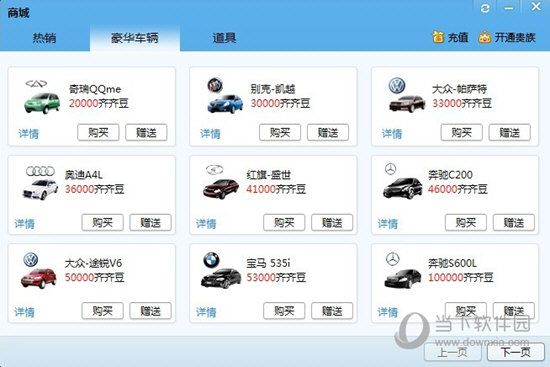Purchase the 奔驰C200

[466, 222]
